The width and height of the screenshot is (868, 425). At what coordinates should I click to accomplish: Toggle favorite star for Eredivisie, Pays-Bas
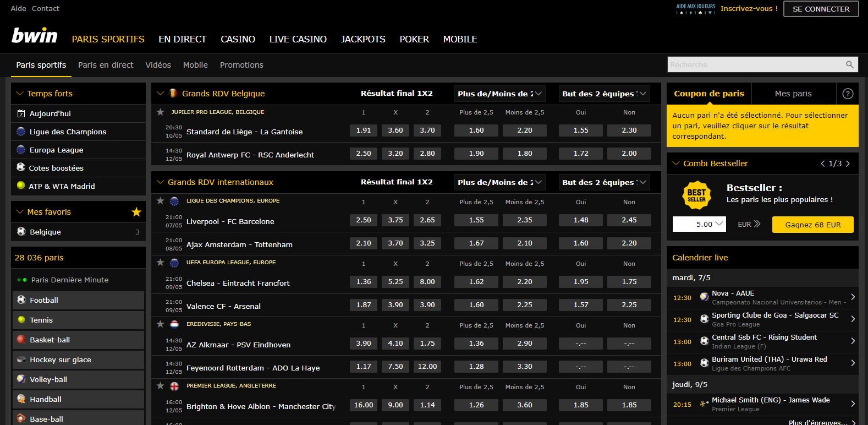[x=160, y=324]
